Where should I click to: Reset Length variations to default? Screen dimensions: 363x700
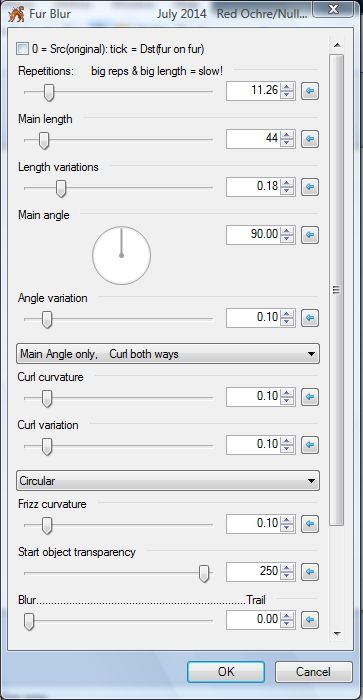pyautogui.click(x=310, y=187)
